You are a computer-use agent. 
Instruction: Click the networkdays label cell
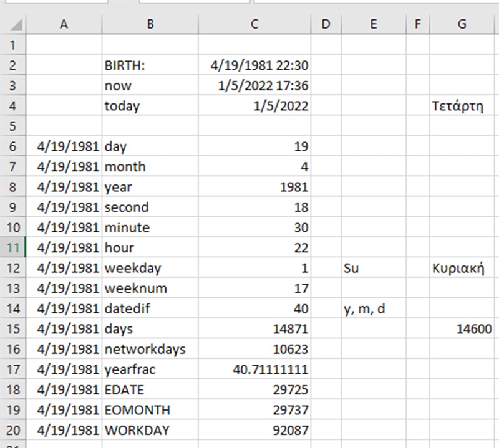tap(150, 349)
